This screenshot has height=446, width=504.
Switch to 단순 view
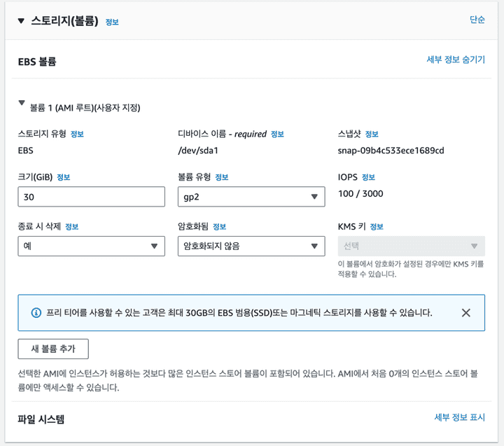[477, 20]
